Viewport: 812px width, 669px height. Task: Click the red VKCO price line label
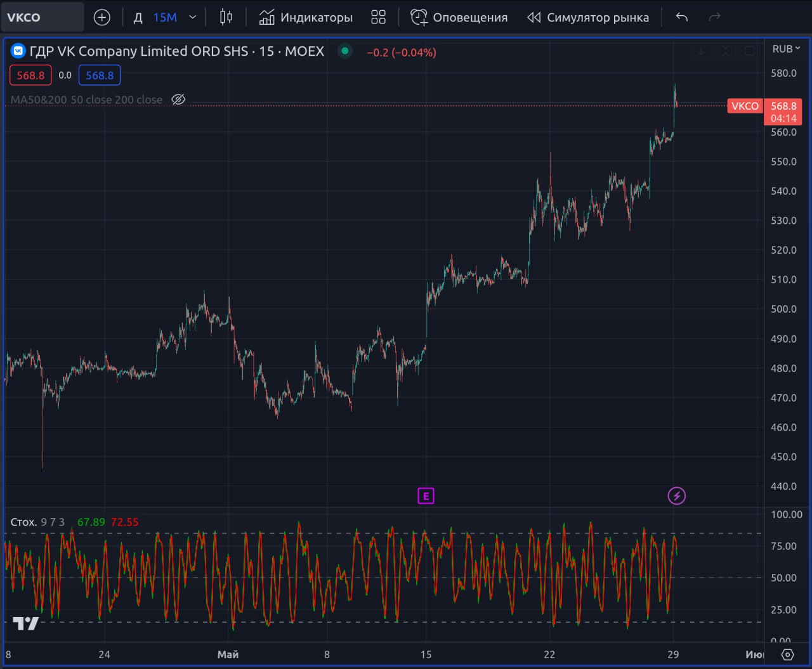745,106
